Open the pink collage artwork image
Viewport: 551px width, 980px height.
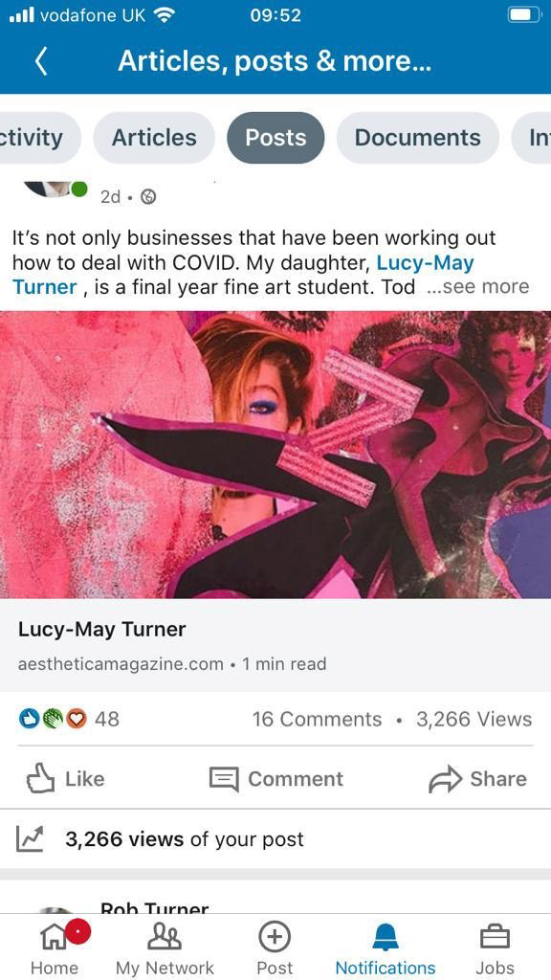coord(275,455)
